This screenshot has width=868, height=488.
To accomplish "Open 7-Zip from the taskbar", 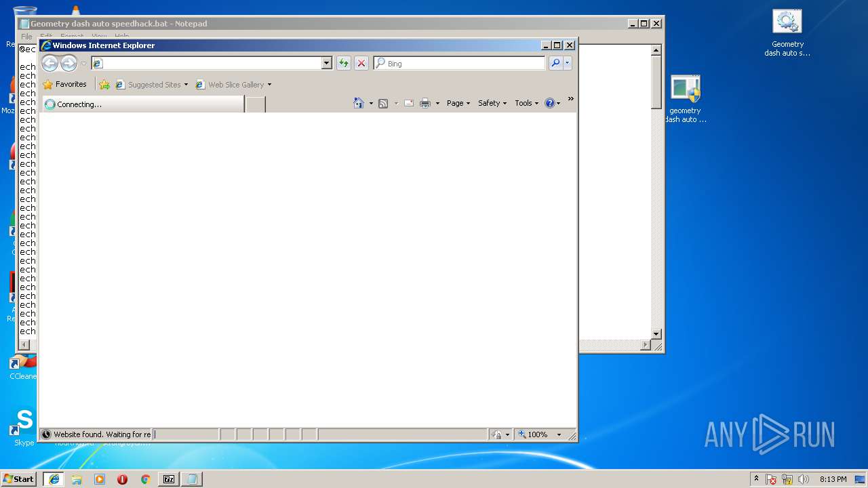I will [x=169, y=479].
